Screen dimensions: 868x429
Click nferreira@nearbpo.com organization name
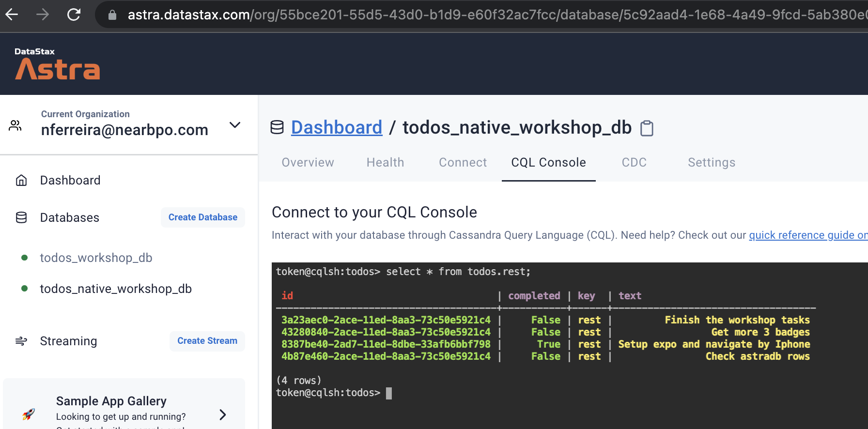pos(124,130)
